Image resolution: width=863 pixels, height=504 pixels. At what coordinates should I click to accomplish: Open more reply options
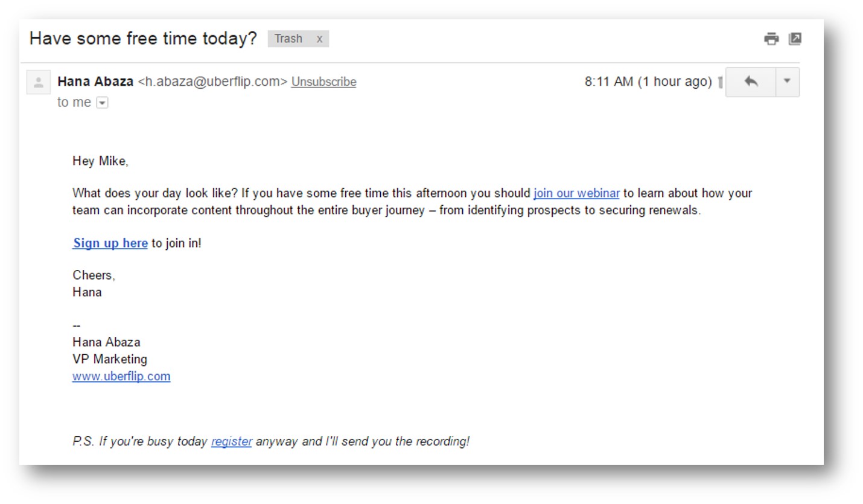pos(788,81)
